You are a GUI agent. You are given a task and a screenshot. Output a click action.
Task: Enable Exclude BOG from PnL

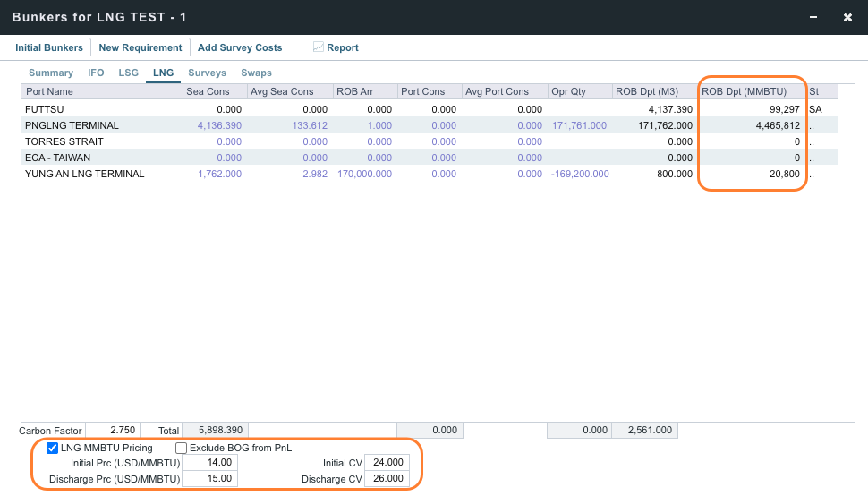182,448
